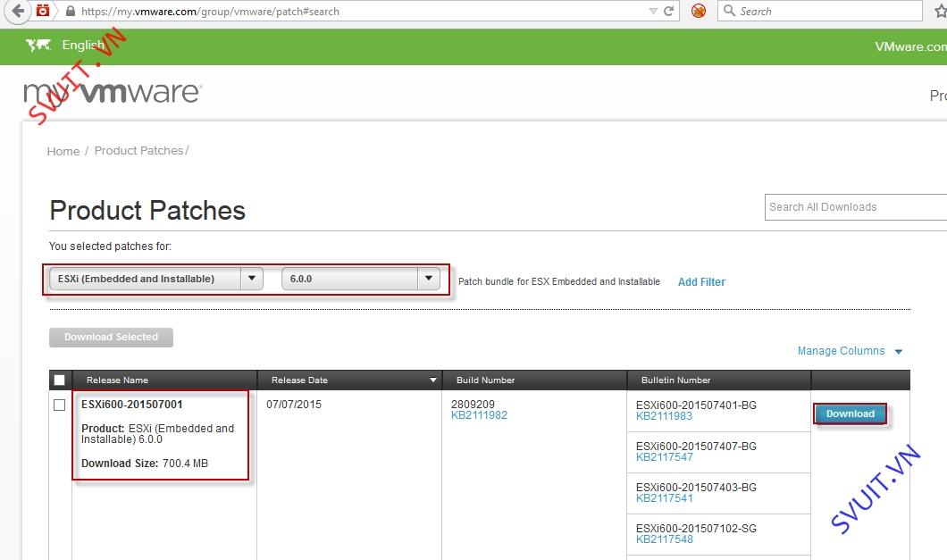
Task: Reload the page with the refresh icon
Action: point(668,11)
